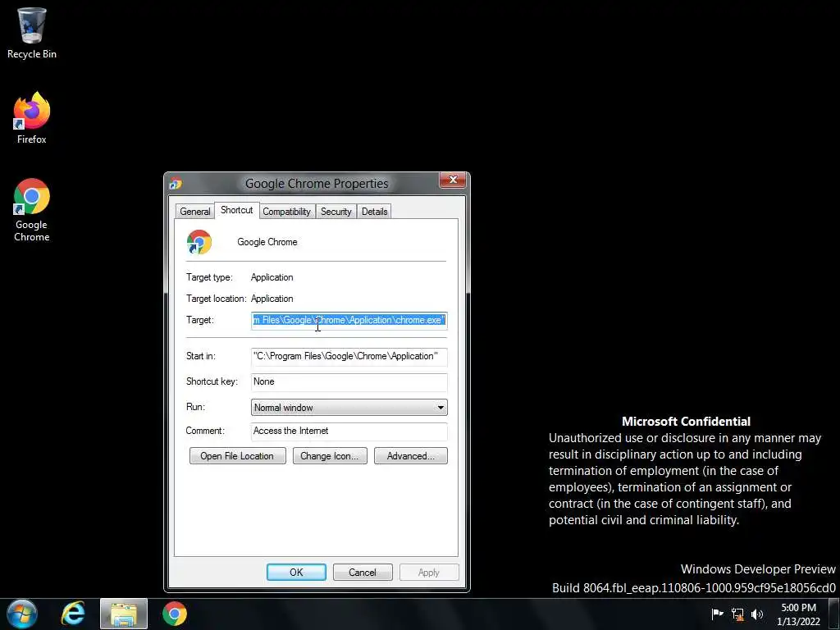Open the Security tab
Viewport: 840px width, 630px height.
click(x=336, y=212)
